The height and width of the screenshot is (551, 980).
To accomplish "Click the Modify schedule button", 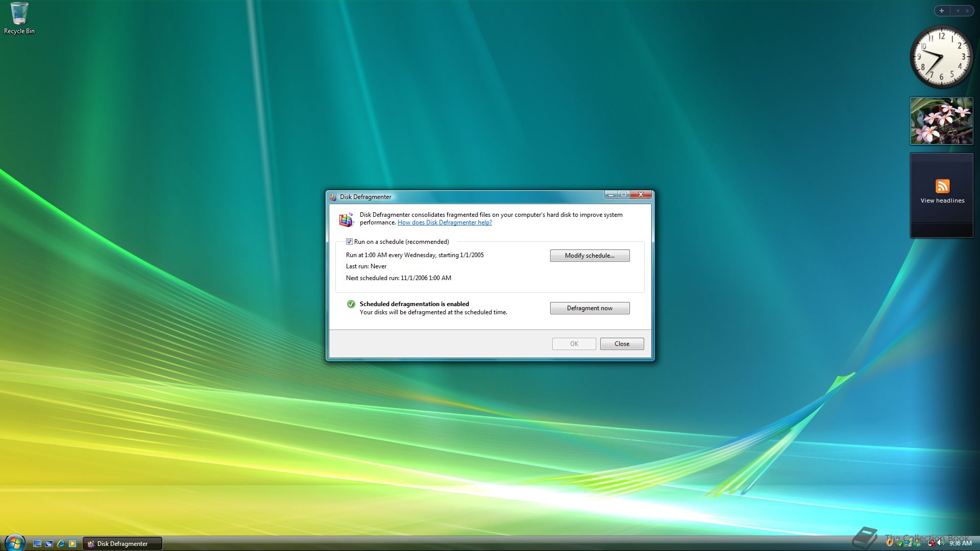I will (x=590, y=256).
